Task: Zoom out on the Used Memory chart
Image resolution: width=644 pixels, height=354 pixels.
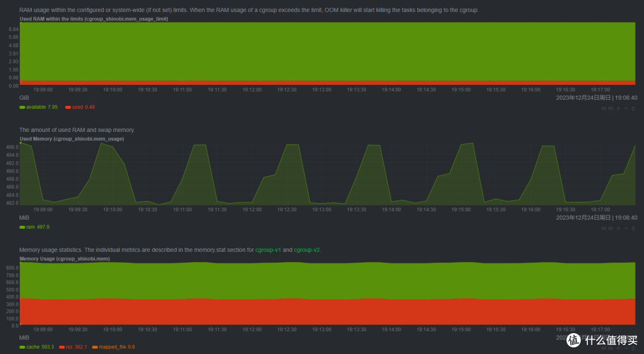Action: (x=626, y=228)
